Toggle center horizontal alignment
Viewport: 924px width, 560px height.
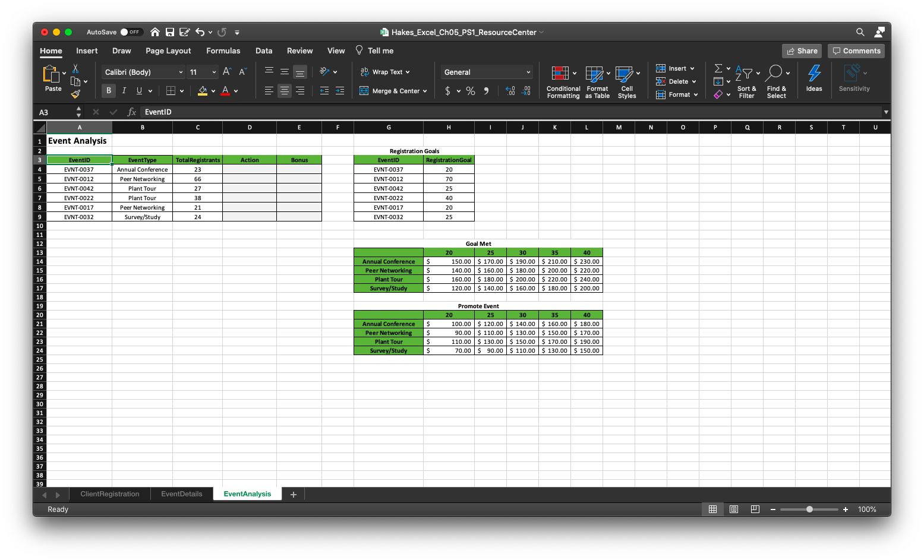(x=285, y=91)
